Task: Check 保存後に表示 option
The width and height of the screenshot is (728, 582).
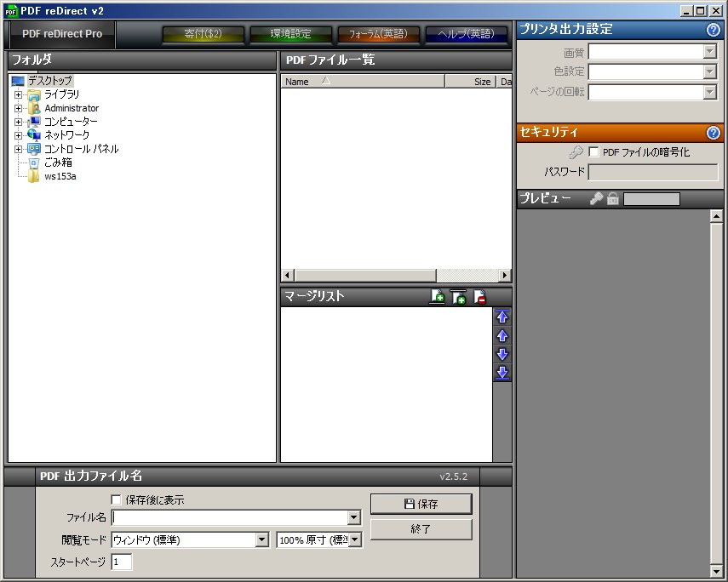Action: coord(116,499)
